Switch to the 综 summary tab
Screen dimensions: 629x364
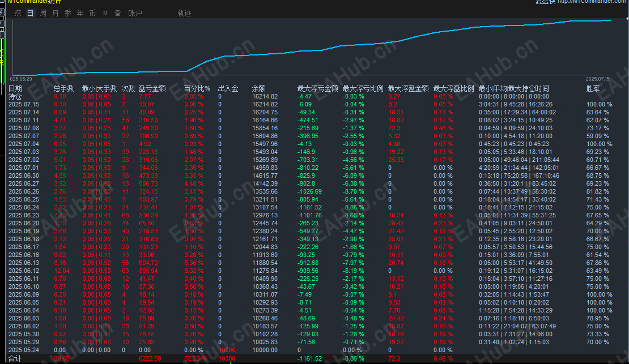pyautogui.click(x=18, y=13)
